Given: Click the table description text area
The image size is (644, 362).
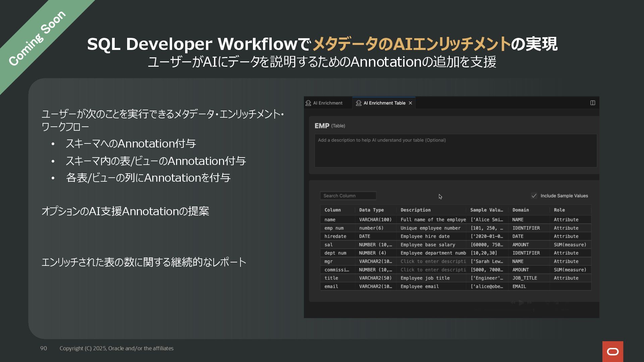Looking at the screenshot, I should [455, 151].
